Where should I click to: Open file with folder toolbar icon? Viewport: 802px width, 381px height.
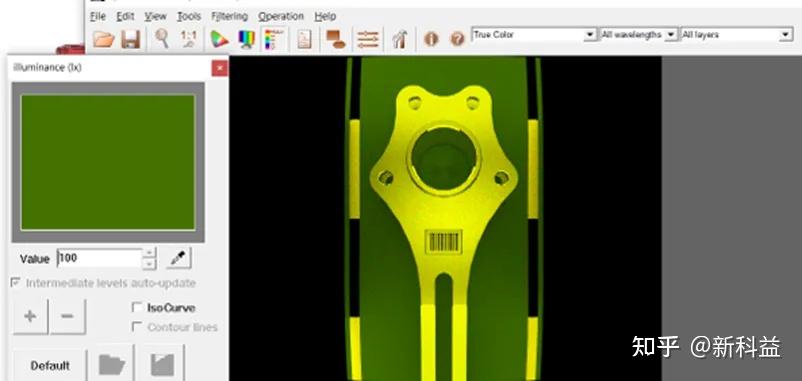[103, 39]
